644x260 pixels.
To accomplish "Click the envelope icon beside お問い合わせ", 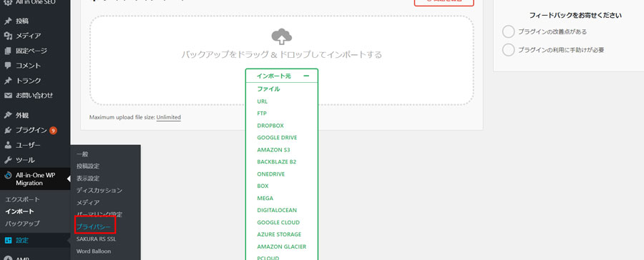I will pyautogui.click(x=8, y=96).
